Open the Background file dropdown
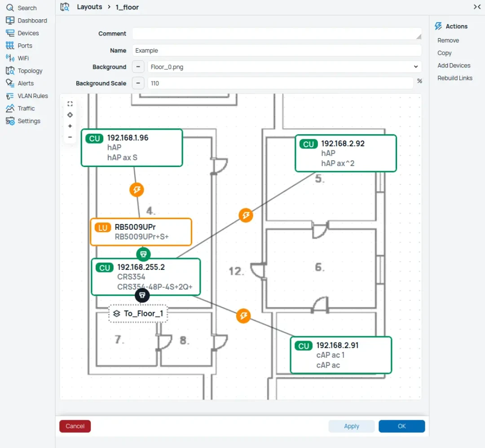Image resolution: width=485 pixels, height=448 pixels. pyautogui.click(x=284, y=67)
